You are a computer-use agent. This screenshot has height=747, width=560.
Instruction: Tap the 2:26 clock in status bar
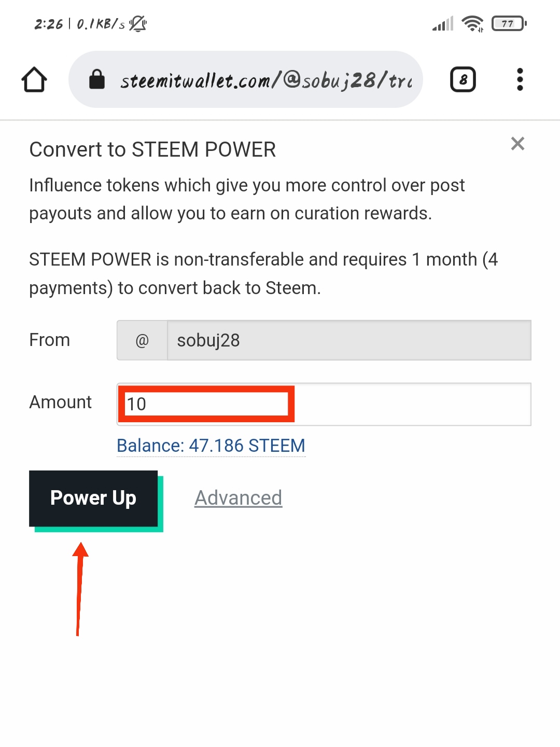click(x=48, y=24)
